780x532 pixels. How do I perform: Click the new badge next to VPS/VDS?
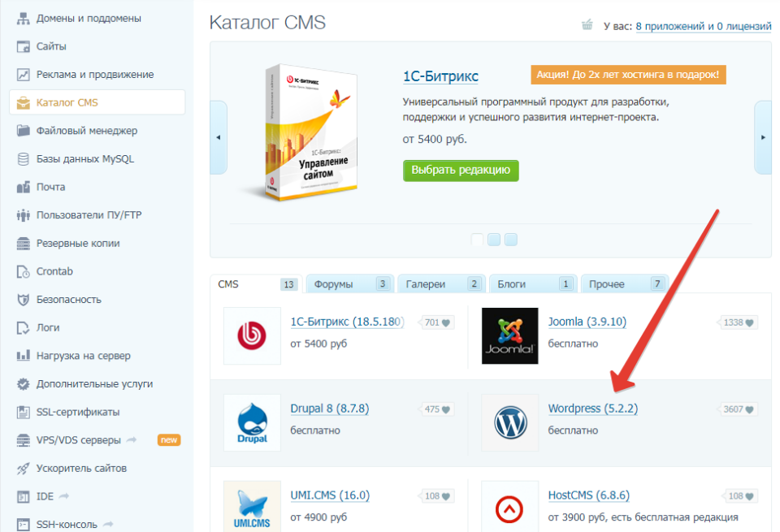click(x=169, y=440)
